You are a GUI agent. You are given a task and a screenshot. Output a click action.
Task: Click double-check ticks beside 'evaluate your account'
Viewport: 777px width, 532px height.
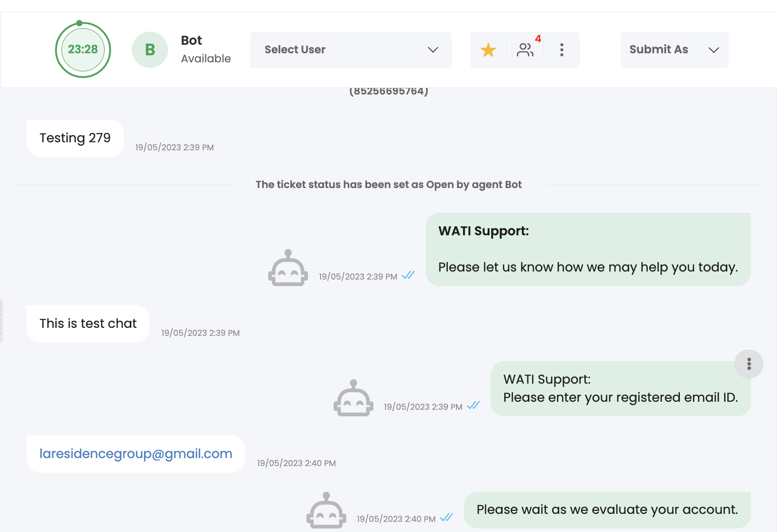click(x=446, y=517)
